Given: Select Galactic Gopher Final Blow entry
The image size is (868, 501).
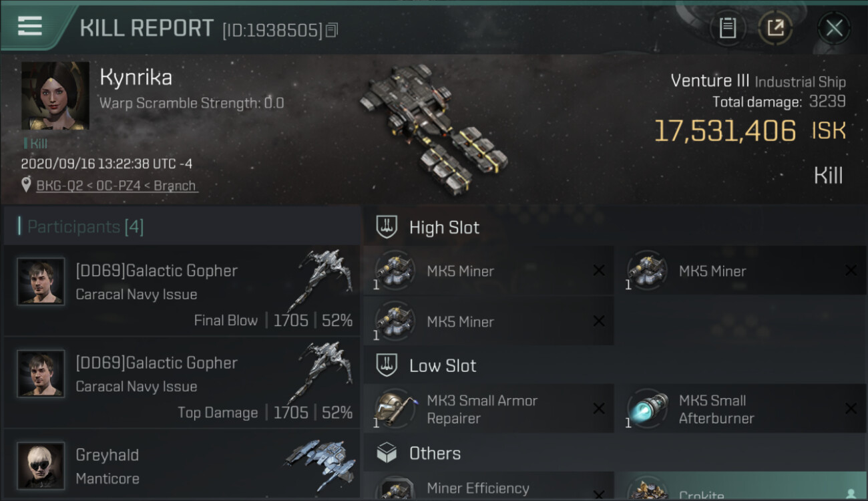Looking at the screenshot, I should point(182,291).
